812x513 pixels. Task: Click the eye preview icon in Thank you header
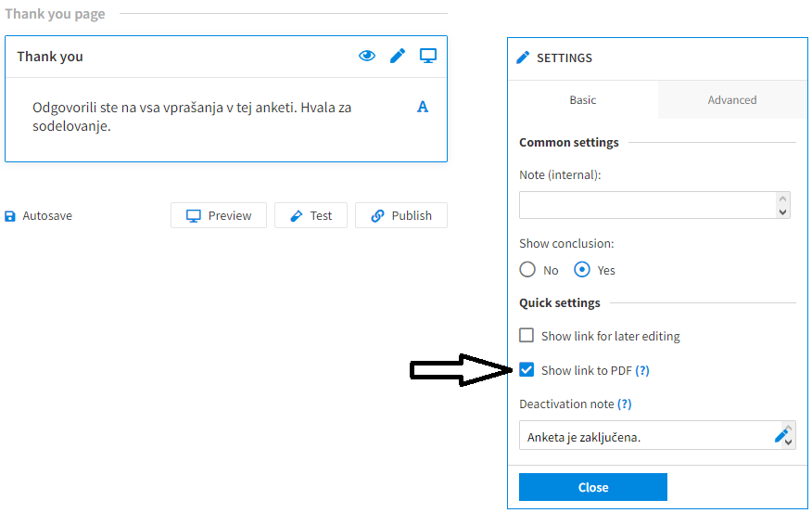367,56
